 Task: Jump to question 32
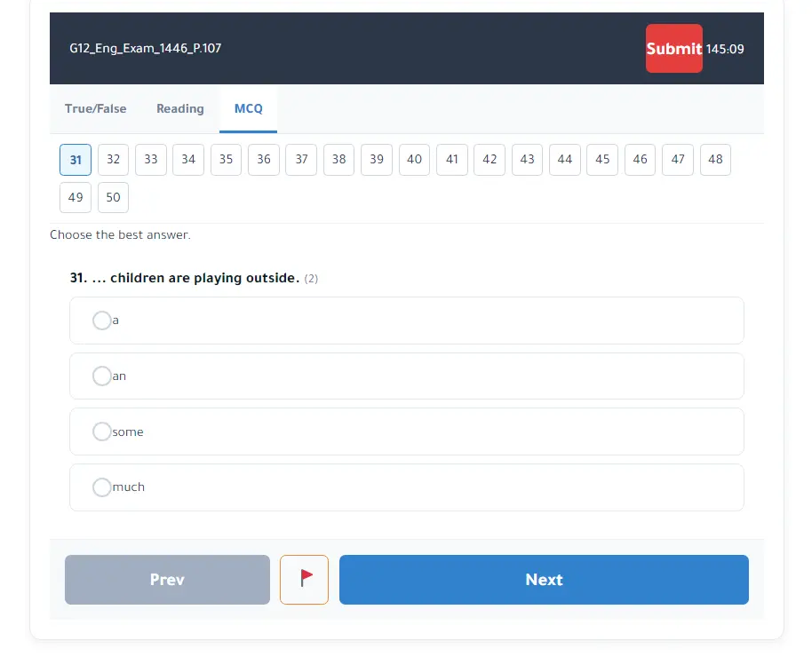click(113, 160)
